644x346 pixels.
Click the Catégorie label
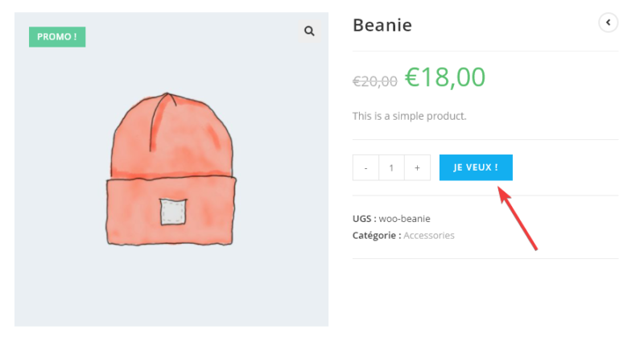376,236
